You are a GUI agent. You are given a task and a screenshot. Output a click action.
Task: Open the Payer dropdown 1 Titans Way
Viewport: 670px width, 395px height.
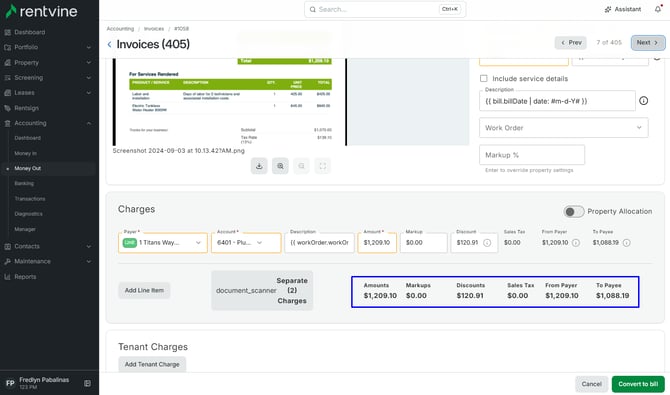(x=163, y=243)
